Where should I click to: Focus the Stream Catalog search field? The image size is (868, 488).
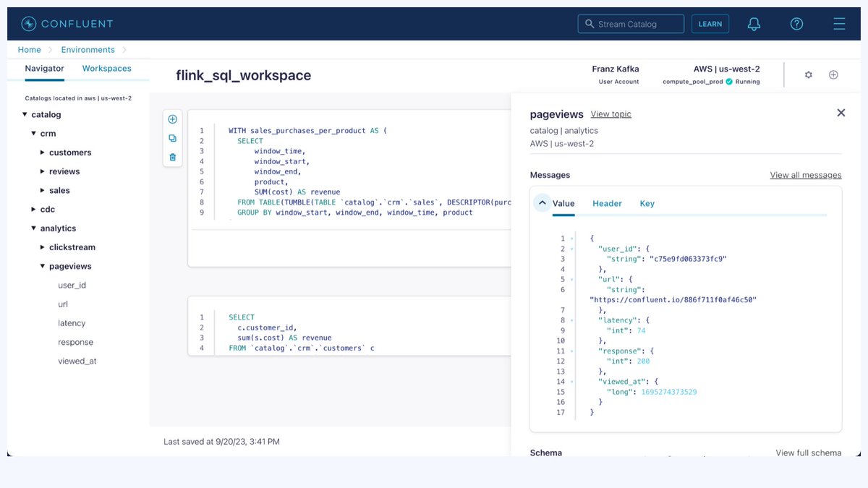[631, 24]
